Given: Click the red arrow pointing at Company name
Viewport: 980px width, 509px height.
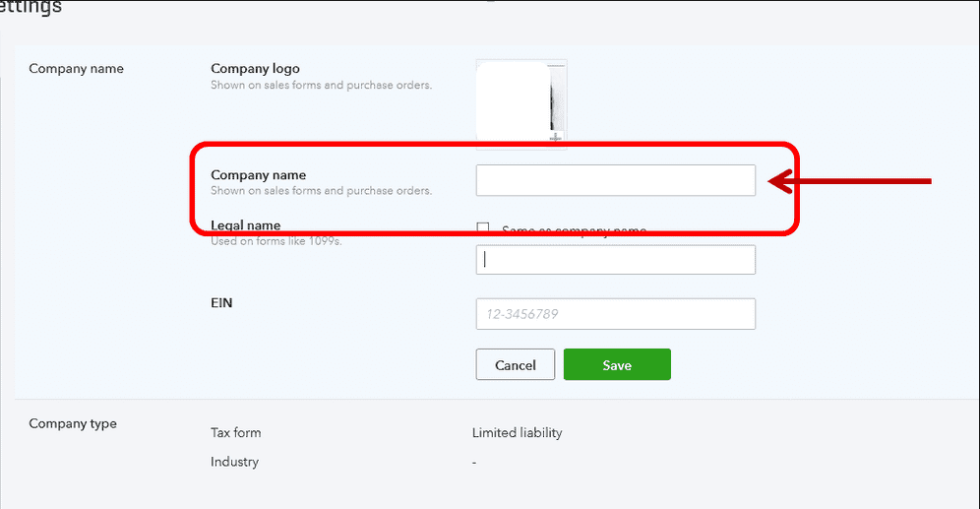Looking at the screenshot, I should point(850,181).
